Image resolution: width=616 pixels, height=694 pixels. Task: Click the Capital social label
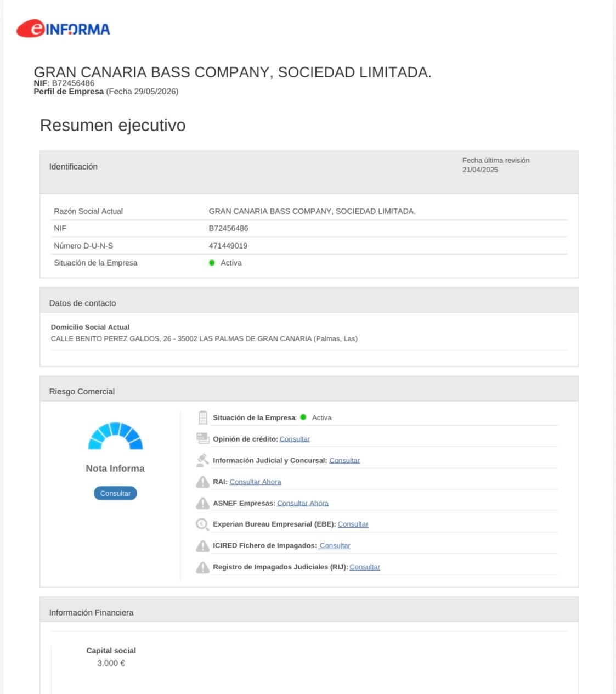click(111, 651)
